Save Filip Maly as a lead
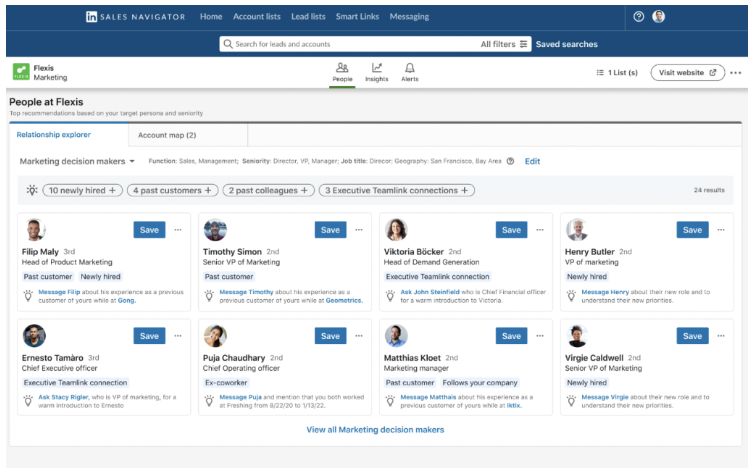Image resolution: width=755 pixels, height=474 pixels. click(149, 230)
